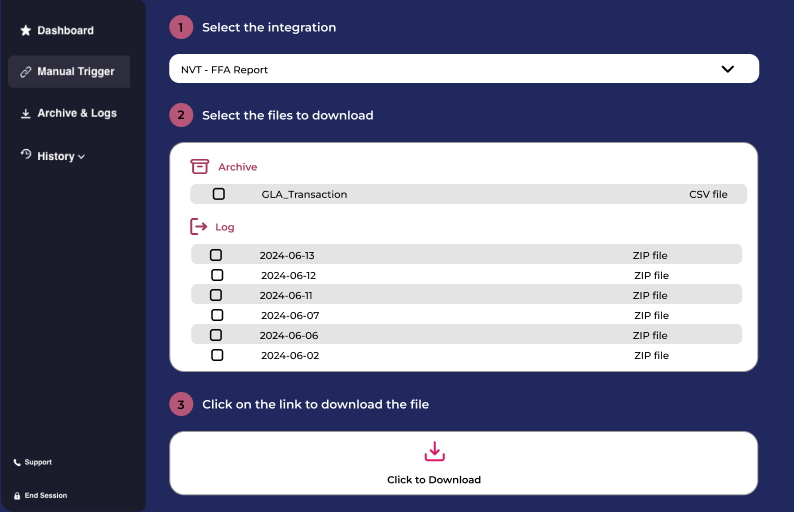794x512 pixels.
Task: Go to Archive & Logs page
Action: click(x=69, y=113)
